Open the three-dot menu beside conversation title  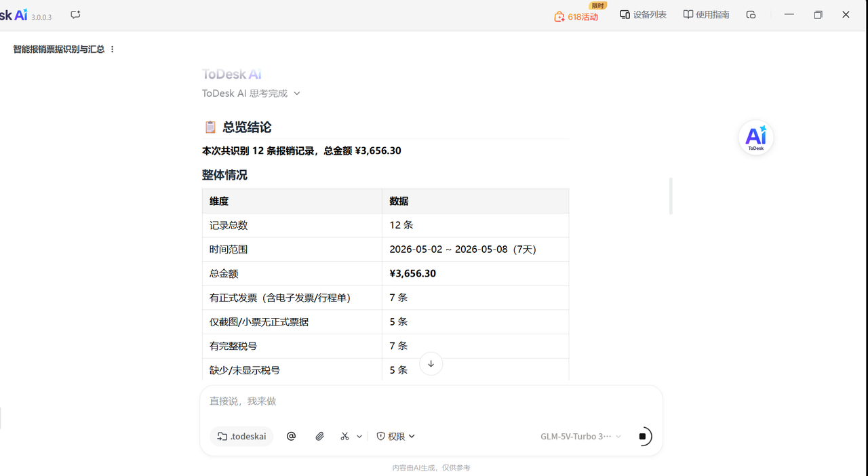[113, 49]
